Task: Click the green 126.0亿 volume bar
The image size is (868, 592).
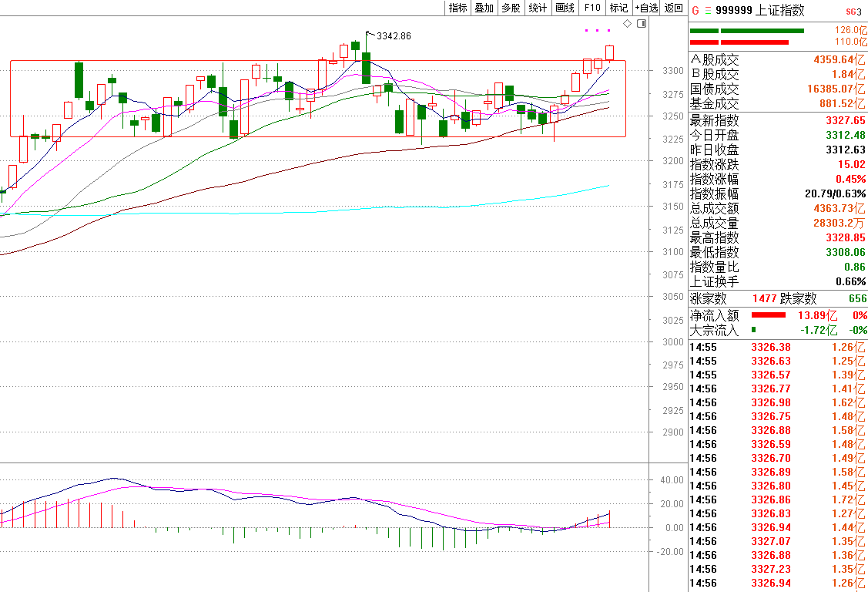Action: (x=747, y=31)
